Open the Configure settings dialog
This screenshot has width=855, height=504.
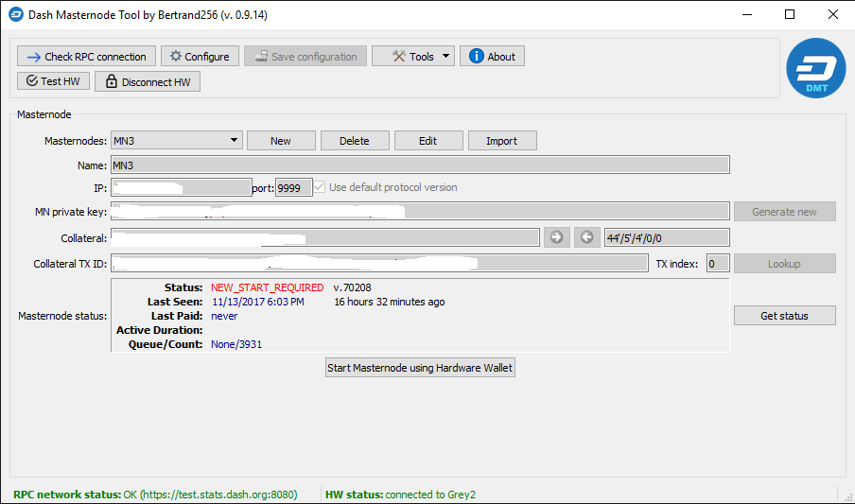pos(200,56)
